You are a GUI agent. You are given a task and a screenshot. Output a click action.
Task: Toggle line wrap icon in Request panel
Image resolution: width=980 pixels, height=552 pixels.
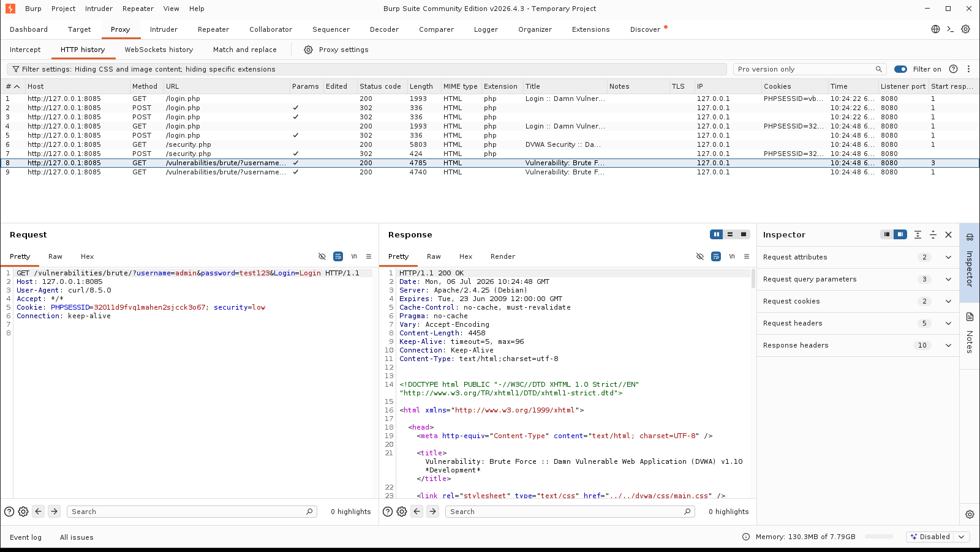click(x=338, y=256)
